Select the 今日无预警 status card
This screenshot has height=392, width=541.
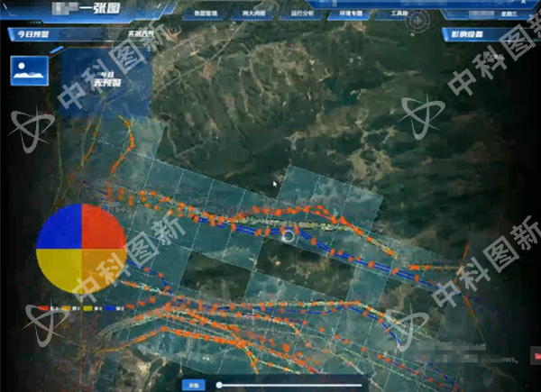pyautogui.click(x=106, y=80)
